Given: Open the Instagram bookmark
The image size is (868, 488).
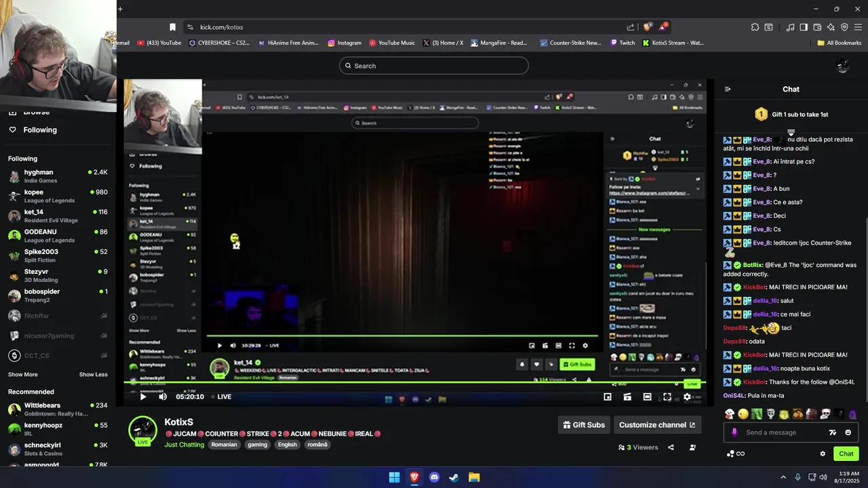Looking at the screenshot, I should [x=344, y=43].
